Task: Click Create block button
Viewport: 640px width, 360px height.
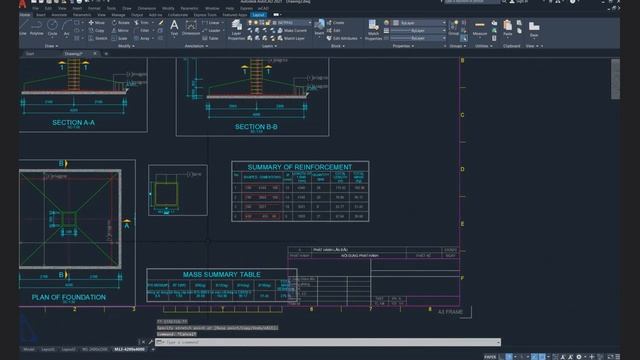Action: coord(336,23)
